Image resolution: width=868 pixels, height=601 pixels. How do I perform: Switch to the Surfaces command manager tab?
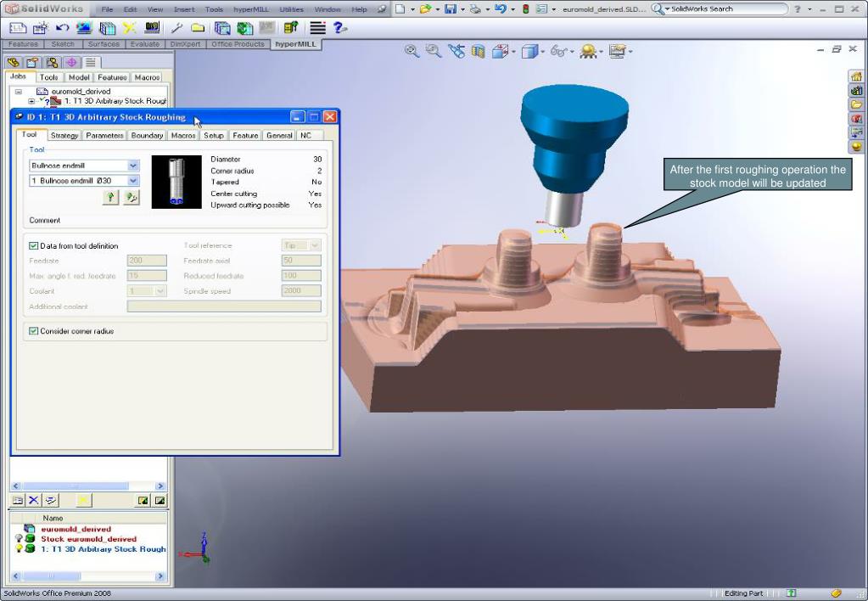(104, 44)
